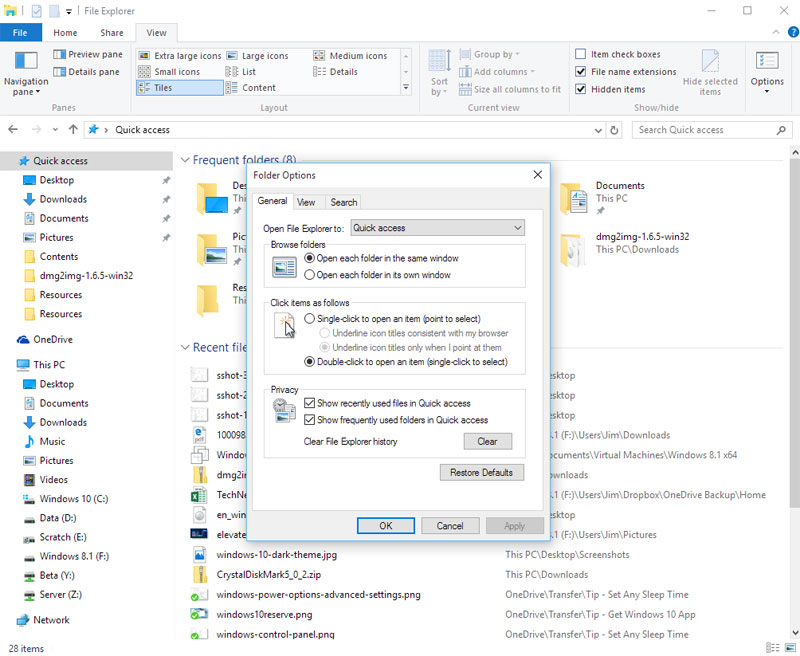Toggle the Preview pane

88,54
